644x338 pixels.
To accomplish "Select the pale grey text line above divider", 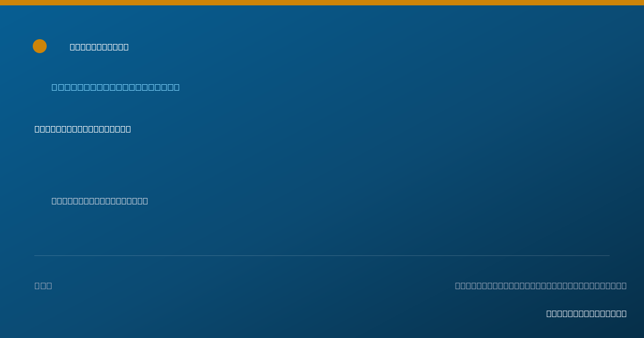I will pos(100,201).
